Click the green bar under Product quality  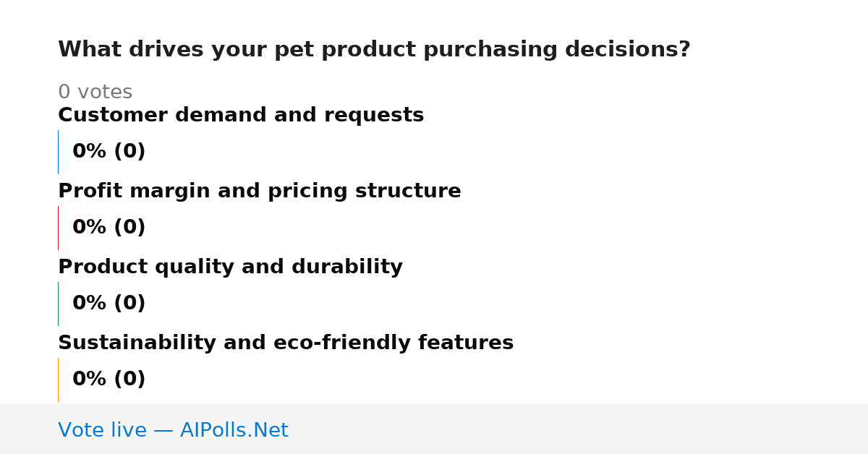coord(58,304)
